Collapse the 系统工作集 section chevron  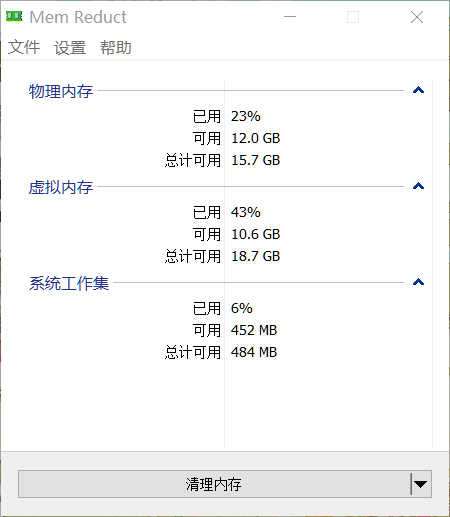click(x=418, y=282)
